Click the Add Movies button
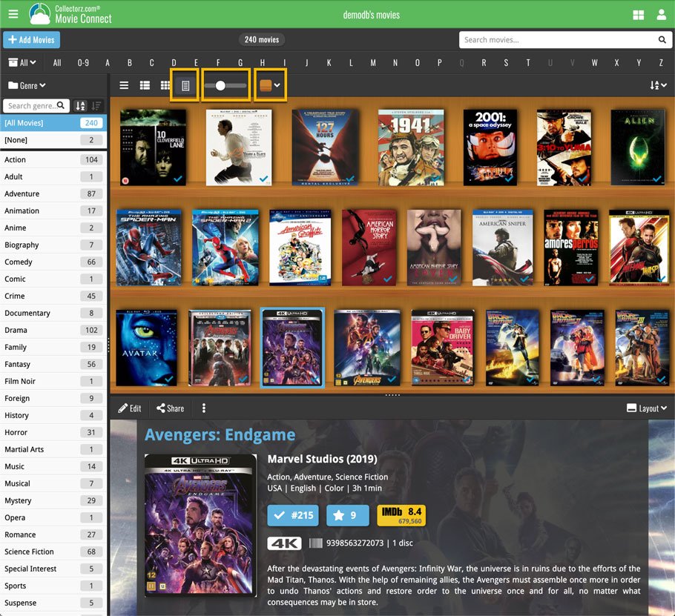This screenshot has width=675, height=616. (x=31, y=40)
